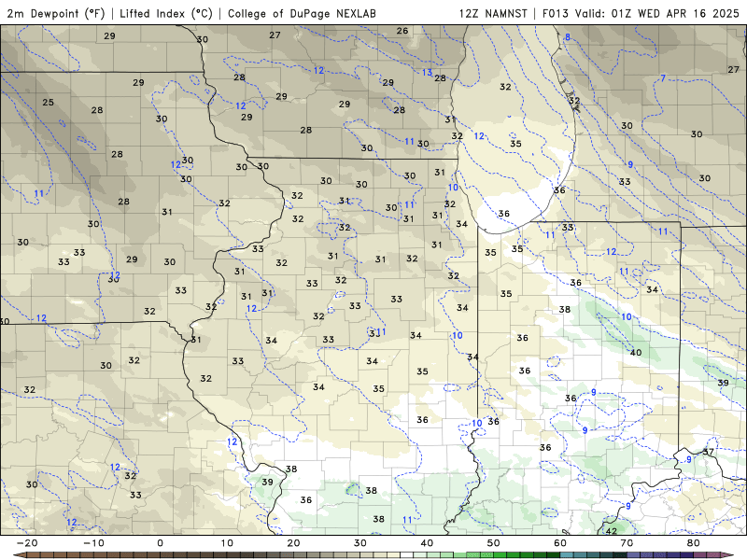The height and width of the screenshot is (560, 747).
Task: Click the 60 label on the color scale
Action: point(560,543)
